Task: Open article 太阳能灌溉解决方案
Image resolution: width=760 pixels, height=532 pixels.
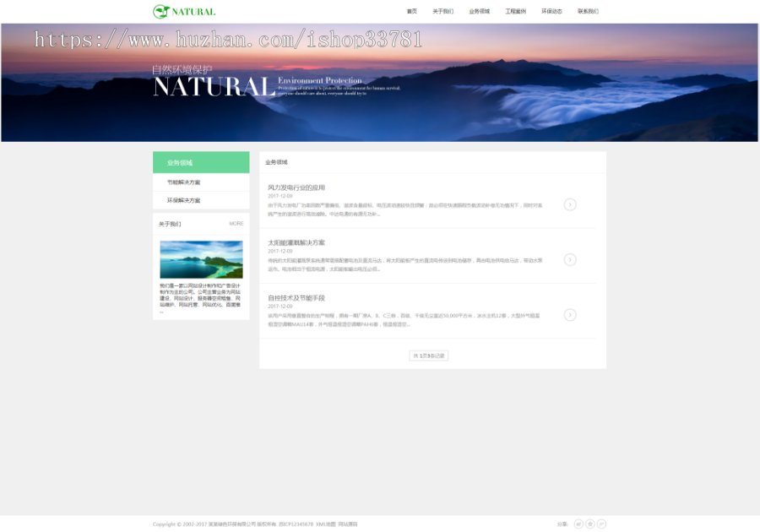Action: click(296, 242)
